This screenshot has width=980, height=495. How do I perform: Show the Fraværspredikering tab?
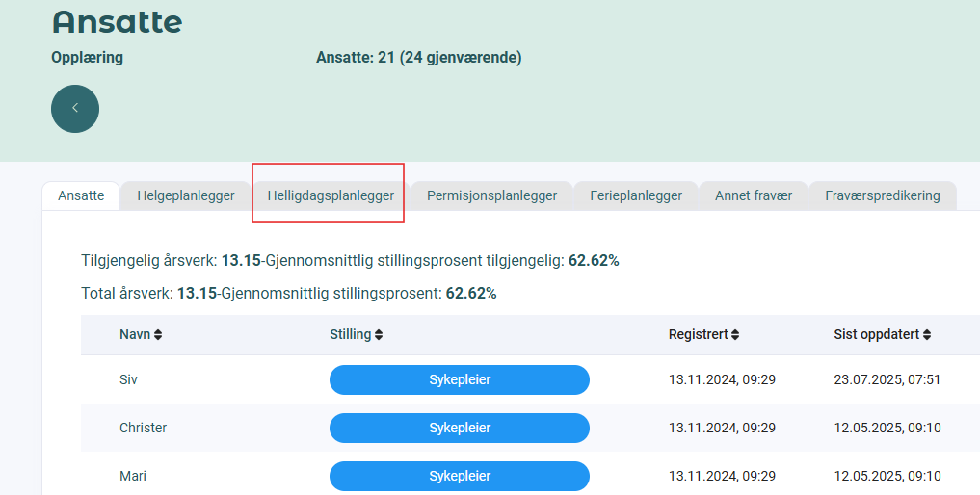coord(882,195)
